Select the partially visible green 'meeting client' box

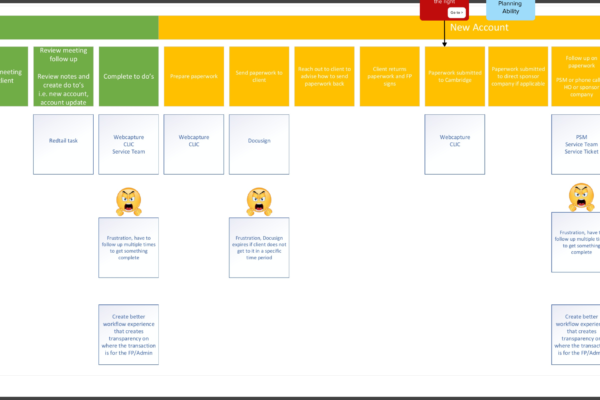point(14,76)
